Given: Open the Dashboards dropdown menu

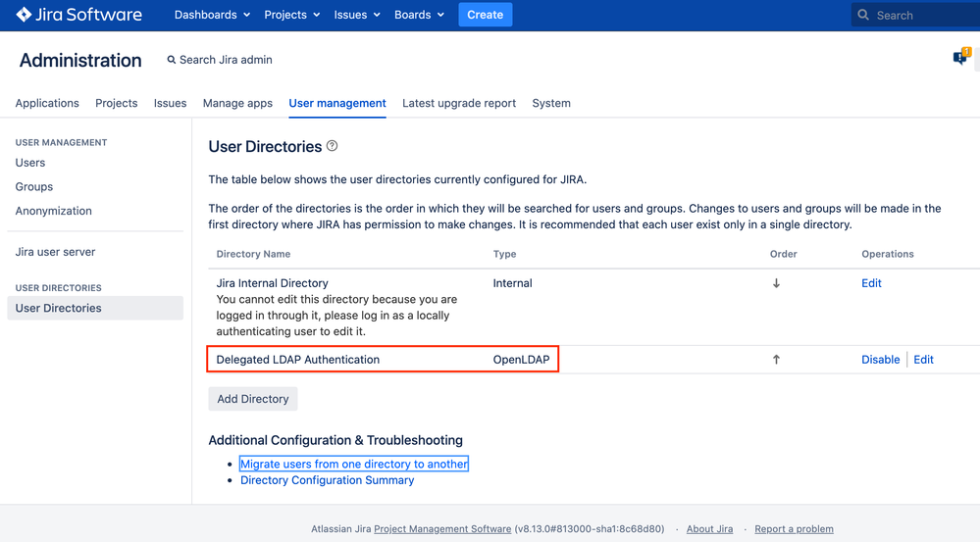Looking at the screenshot, I should pyautogui.click(x=212, y=15).
